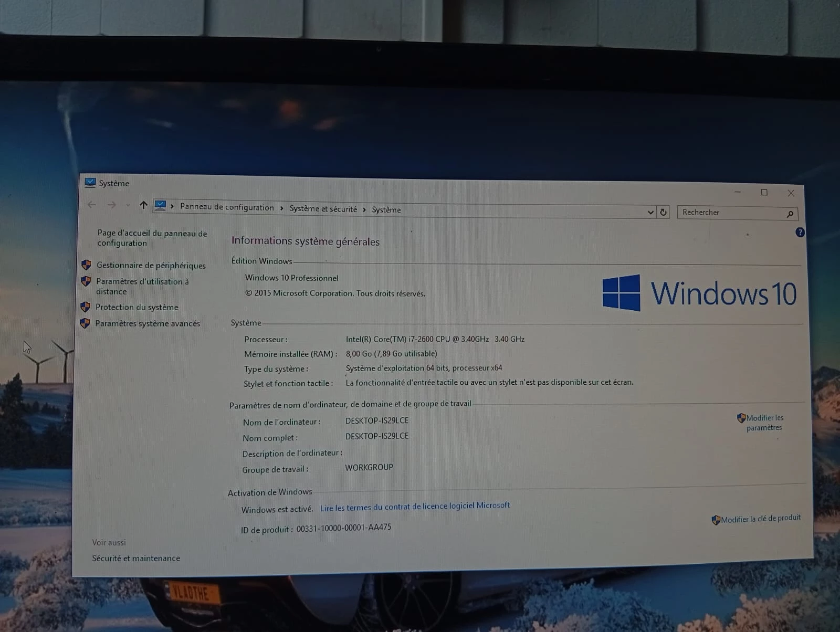The height and width of the screenshot is (632, 840).
Task: Open Paramètres système avancés
Action: click(148, 323)
